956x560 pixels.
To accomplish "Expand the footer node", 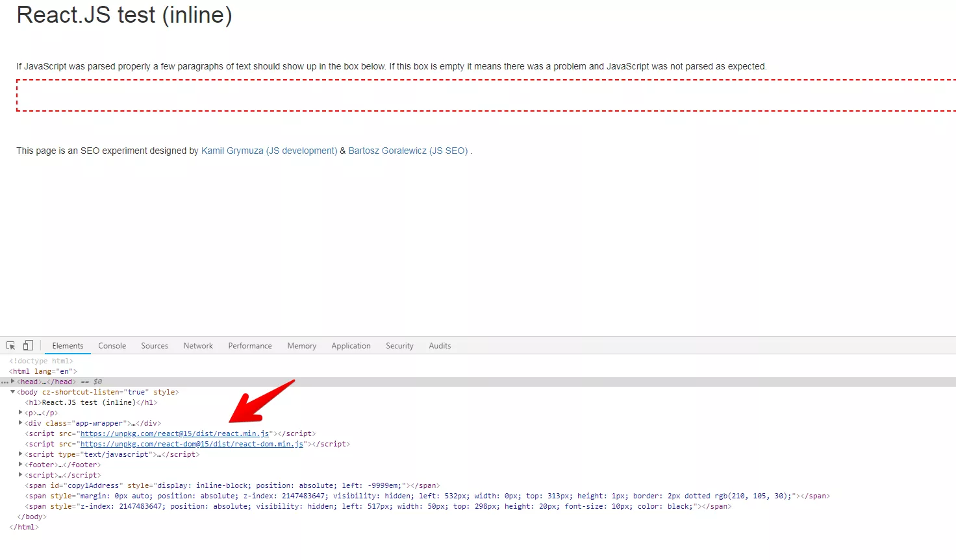I will pyautogui.click(x=20, y=465).
